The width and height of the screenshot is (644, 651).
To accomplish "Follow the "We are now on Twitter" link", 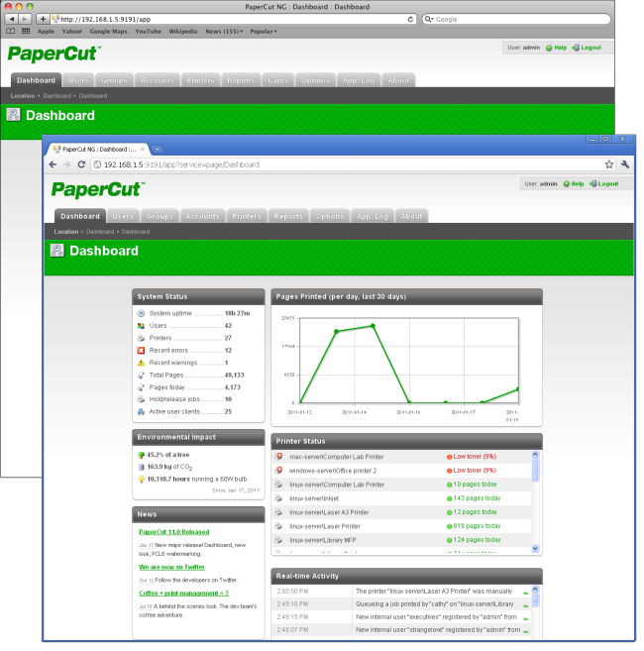I will (x=171, y=567).
